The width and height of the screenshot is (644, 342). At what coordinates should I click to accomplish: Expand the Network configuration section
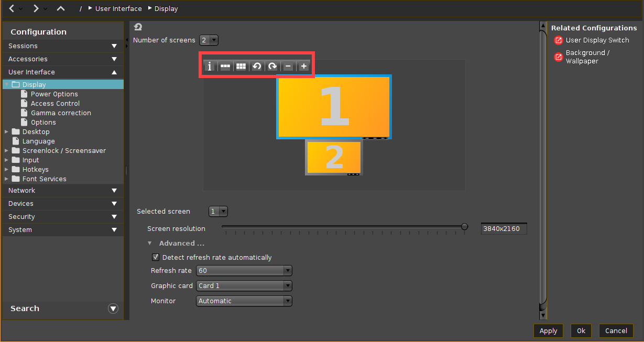(x=62, y=190)
